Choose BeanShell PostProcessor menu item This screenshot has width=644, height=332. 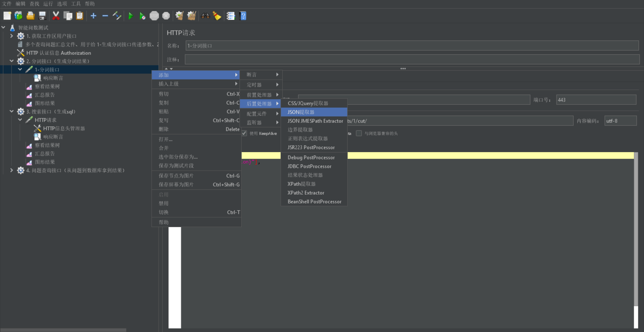314,202
